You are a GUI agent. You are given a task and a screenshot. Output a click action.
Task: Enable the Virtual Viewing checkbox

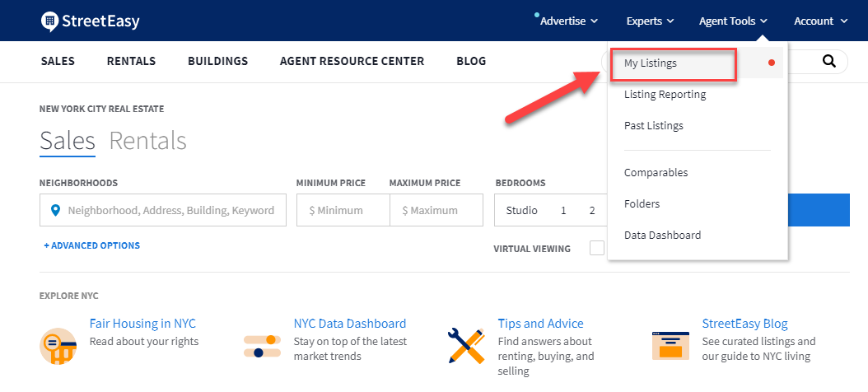(597, 248)
